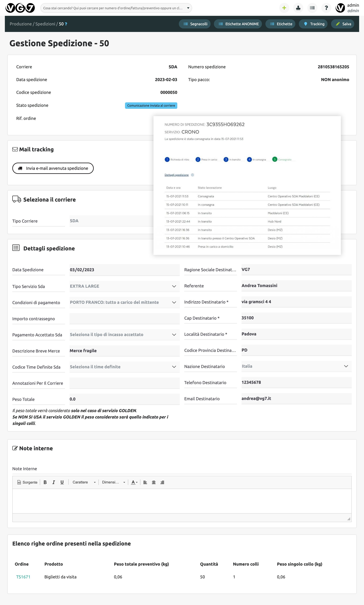Expand the top search bar dropdown arrow
Viewport: 364px width, 605px height.
(x=188, y=8)
